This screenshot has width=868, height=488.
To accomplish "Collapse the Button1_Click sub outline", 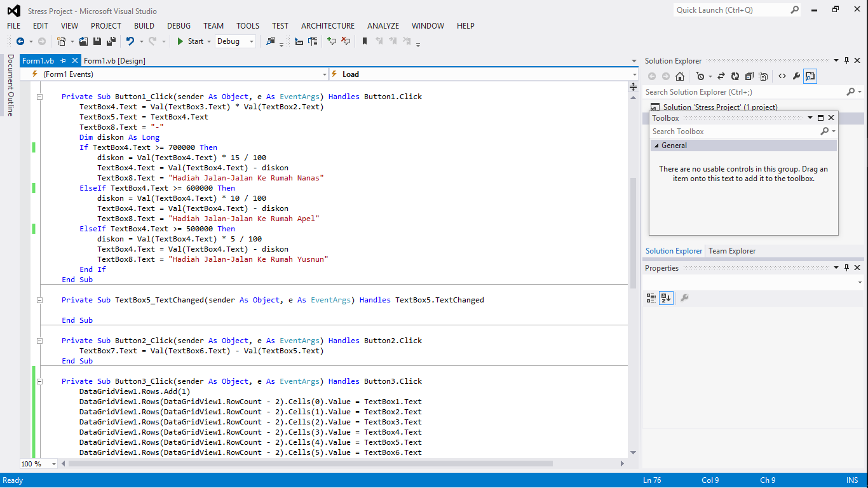I will click(39, 97).
